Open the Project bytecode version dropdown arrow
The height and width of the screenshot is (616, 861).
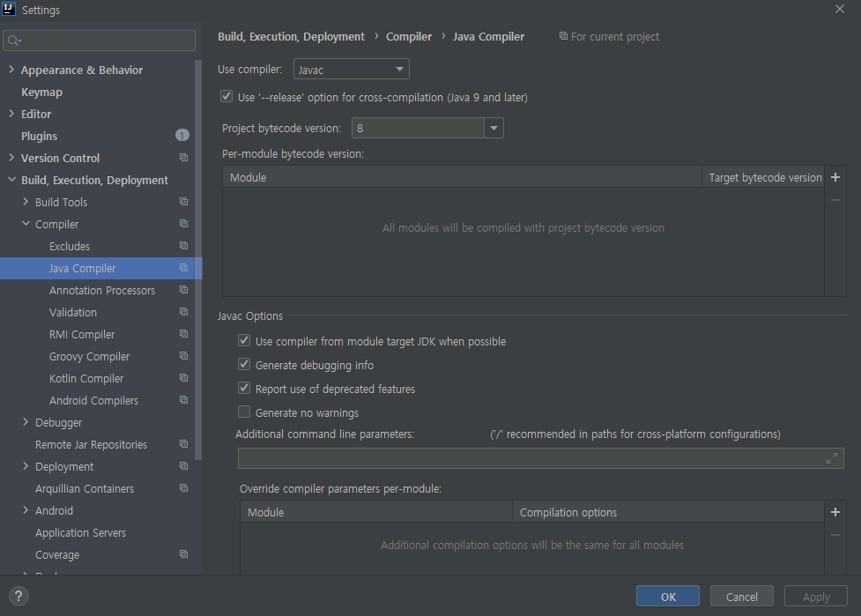(494, 128)
